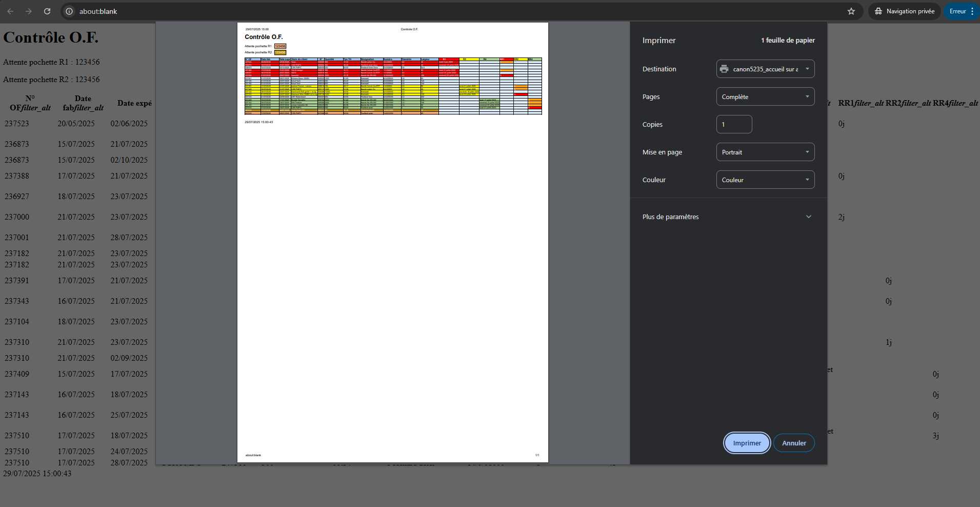The image size is (980, 507).
Task: Change Mise en page from Portrait
Action: (x=765, y=151)
